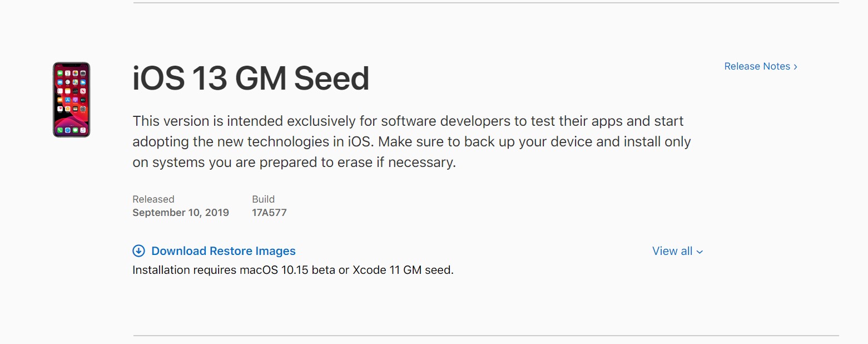The image size is (868, 344).
Task: Click the text 'Xcode 11 GM seed'
Action: coord(403,271)
